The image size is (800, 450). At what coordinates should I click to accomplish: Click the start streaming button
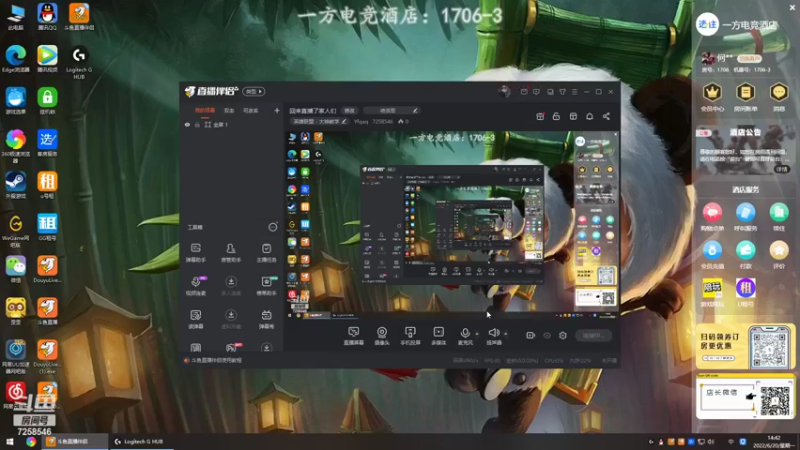click(593, 335)
